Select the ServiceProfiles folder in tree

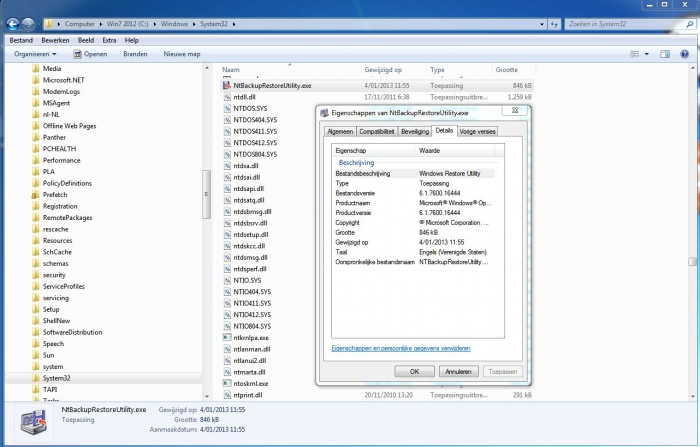pyautogui.click(x=63, y=286)
